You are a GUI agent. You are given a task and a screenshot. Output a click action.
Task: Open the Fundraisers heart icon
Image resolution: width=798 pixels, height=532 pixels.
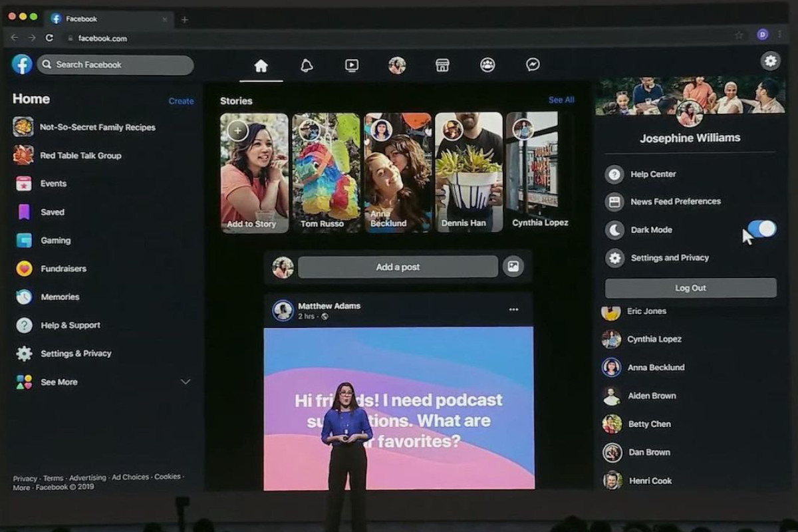point(24,269)
